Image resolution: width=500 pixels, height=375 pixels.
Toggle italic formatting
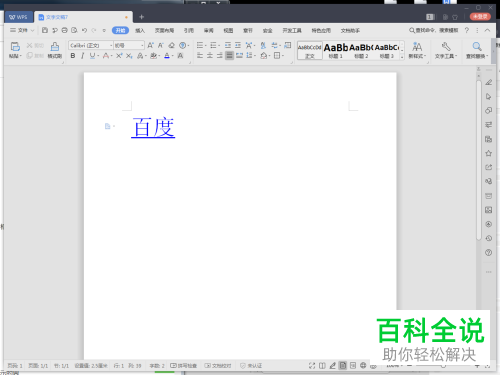tap(82, 56)
